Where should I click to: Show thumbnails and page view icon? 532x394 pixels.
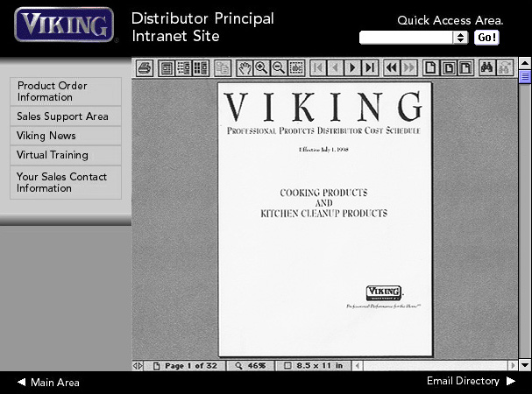click(x=201, y=68)
